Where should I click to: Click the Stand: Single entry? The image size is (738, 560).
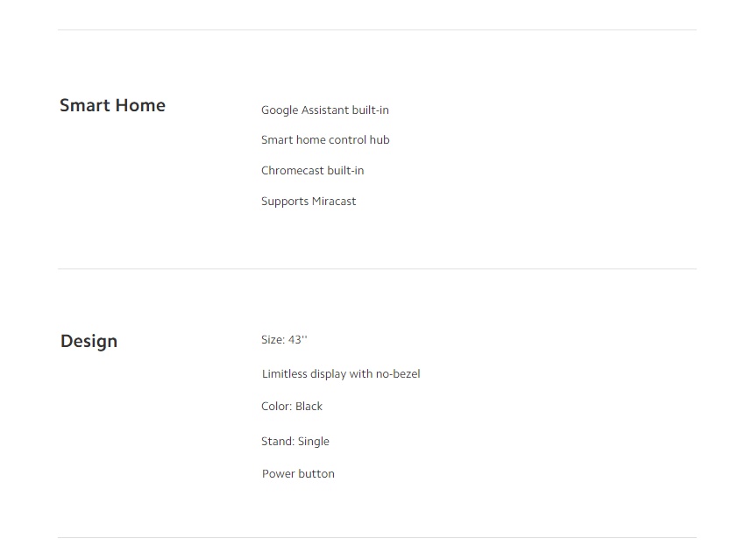tap(295, 442)
